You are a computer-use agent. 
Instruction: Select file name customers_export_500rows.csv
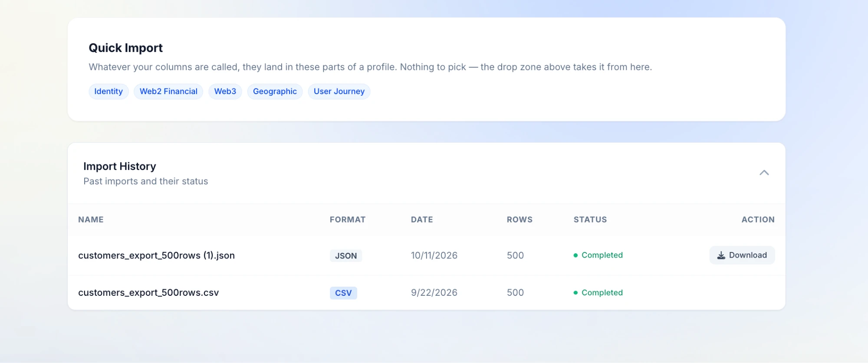(148, 293)
